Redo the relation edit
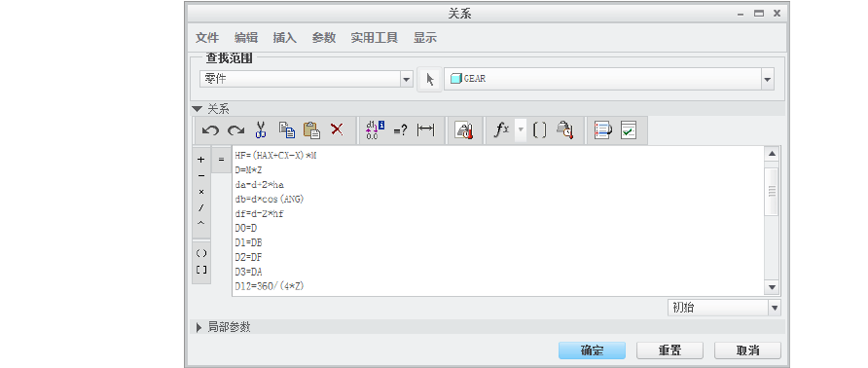Screen dimensions: 868x368 [235, 130]
